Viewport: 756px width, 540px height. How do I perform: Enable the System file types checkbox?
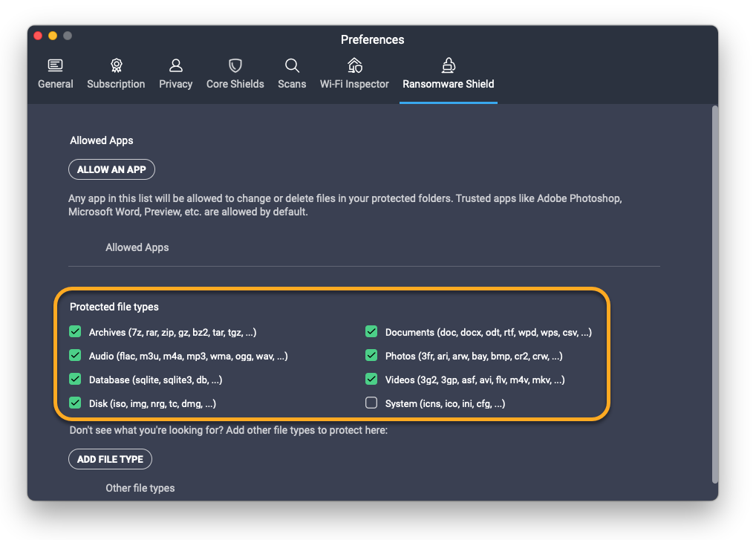point(371,403)
